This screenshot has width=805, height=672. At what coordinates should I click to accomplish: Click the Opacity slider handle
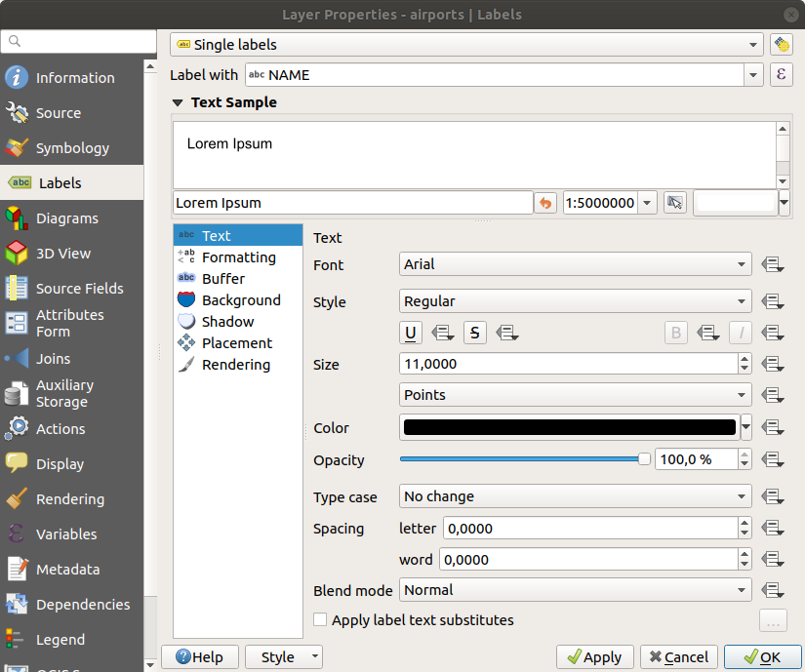coord(644,459)
